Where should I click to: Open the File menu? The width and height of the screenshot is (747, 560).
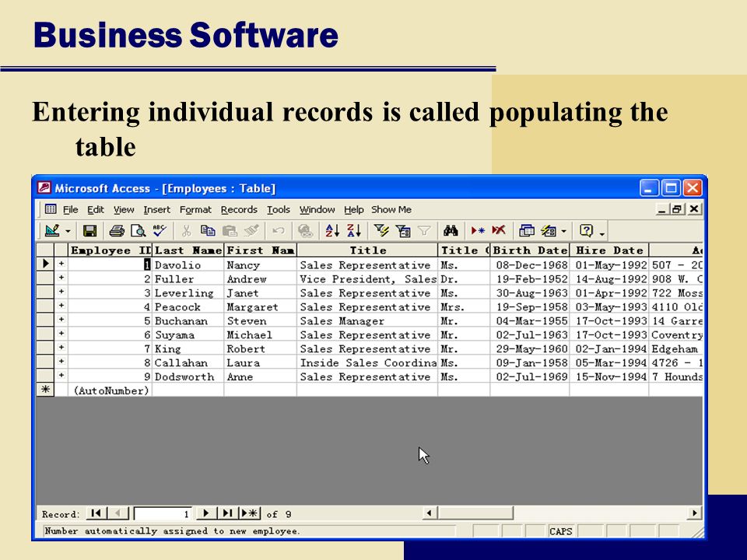[71, 209]
